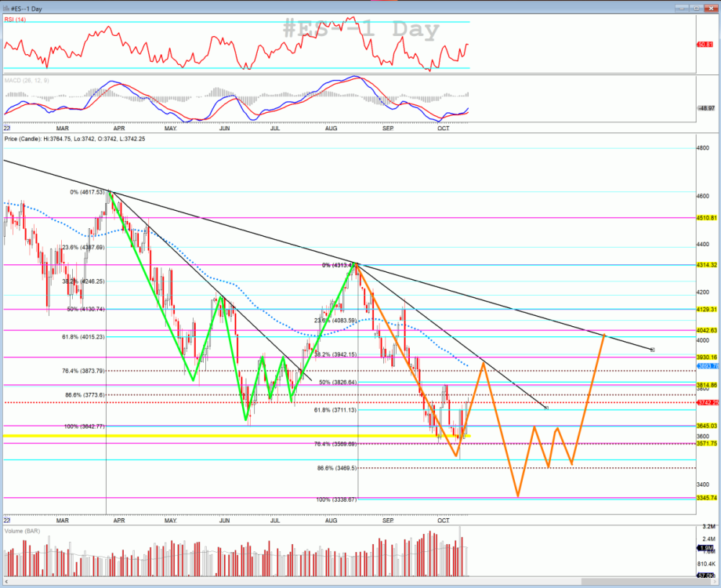
Task: Close the #ES--1 Day chart window
Action: (x=710, y=7)
